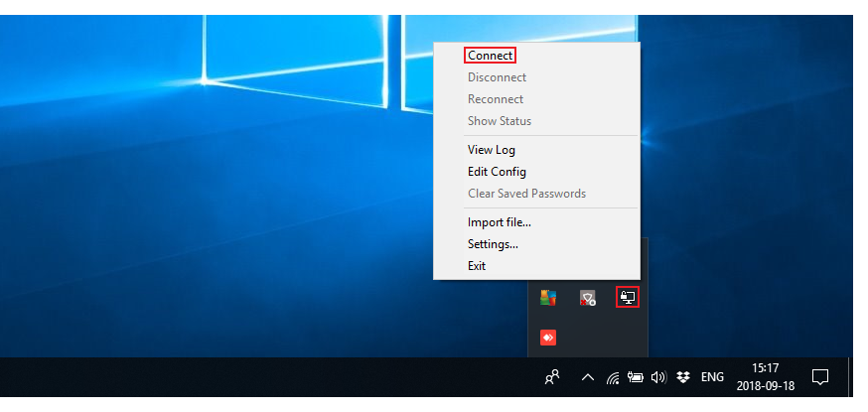This screenshot has height=412, width=868.
Task: Select Connect from the context menu
Action: [490, 56]
